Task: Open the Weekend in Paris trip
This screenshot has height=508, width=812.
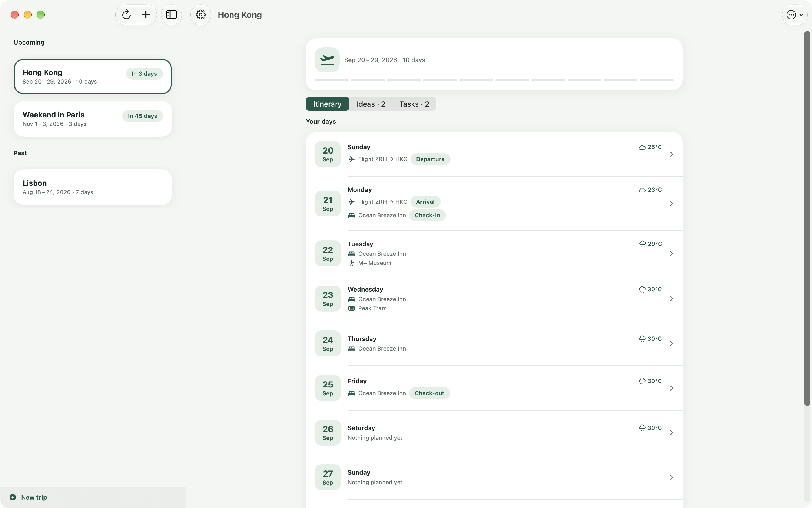Action: click(92, 119)
